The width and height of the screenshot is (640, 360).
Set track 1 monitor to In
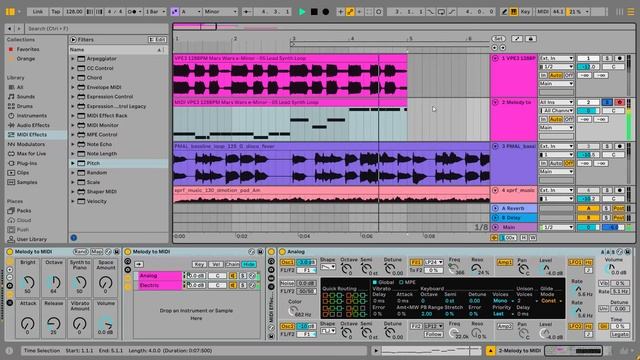[x=543, y=76]
